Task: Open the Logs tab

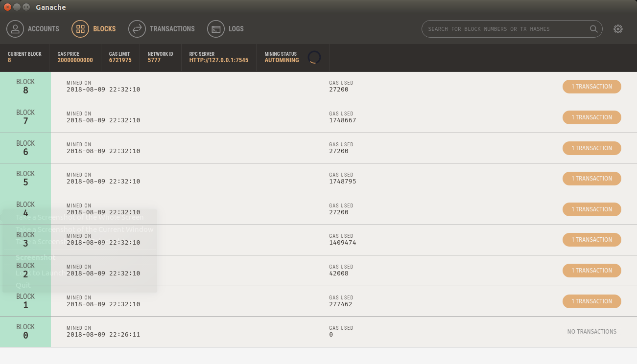Action: pyautogui.click(x=226, y=29)
